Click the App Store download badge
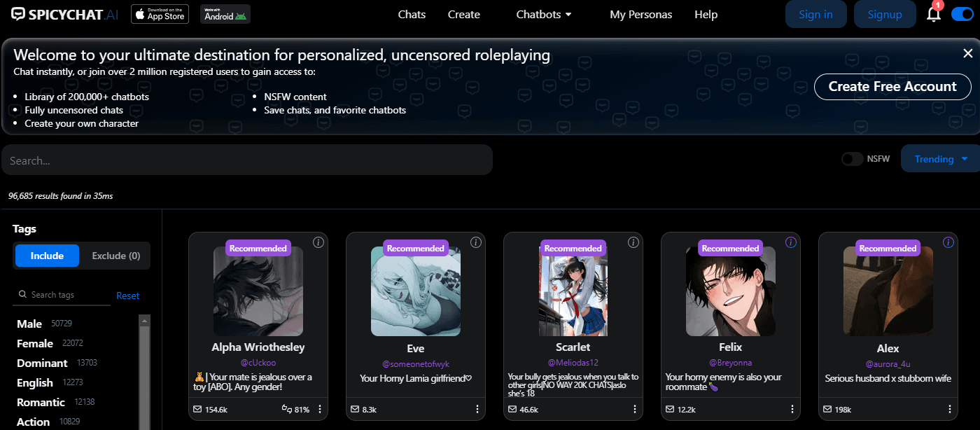980x430 pixels. coord(160,14)
